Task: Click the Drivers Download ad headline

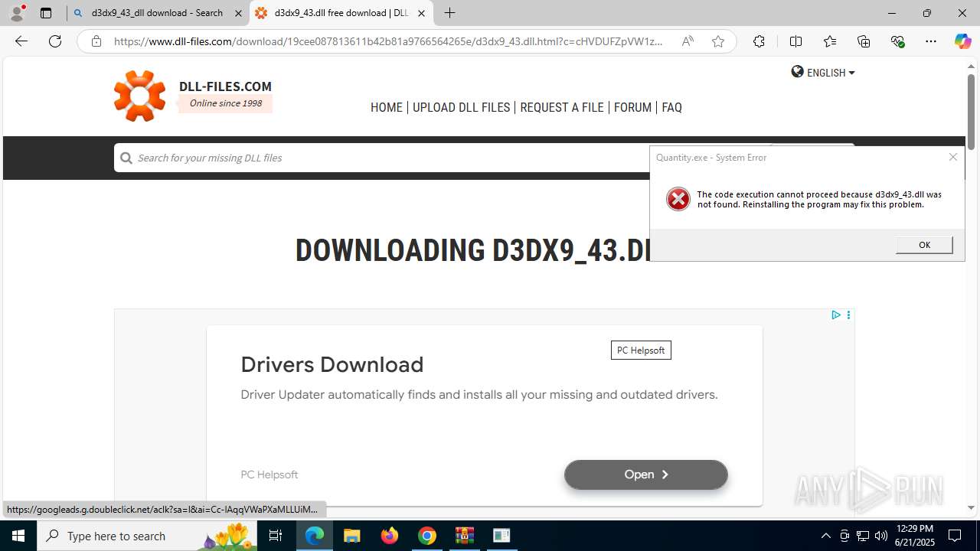Action: point(332,364)
